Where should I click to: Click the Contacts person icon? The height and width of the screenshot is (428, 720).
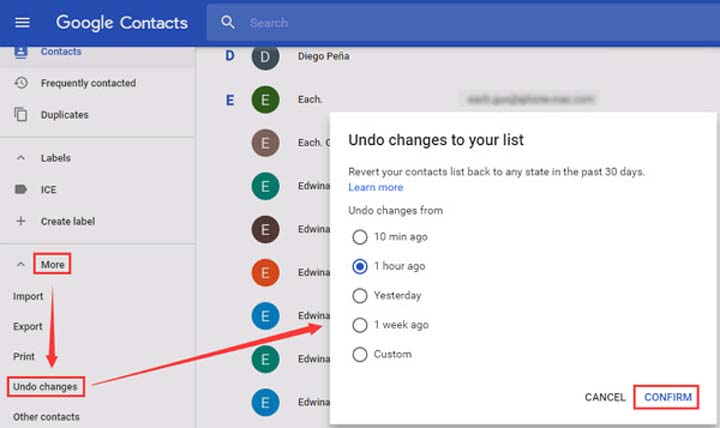coord(21,52)
